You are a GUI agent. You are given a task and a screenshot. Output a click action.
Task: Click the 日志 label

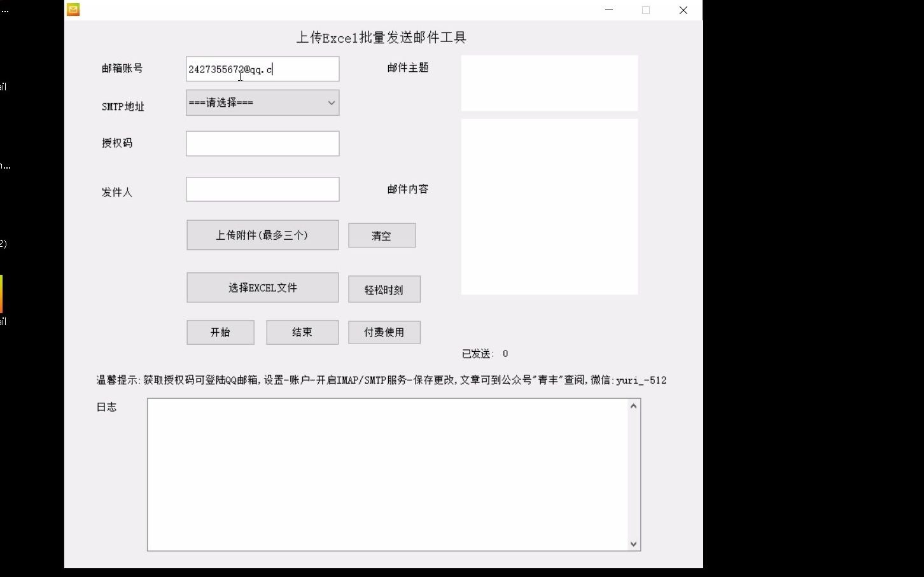point(106,407)
